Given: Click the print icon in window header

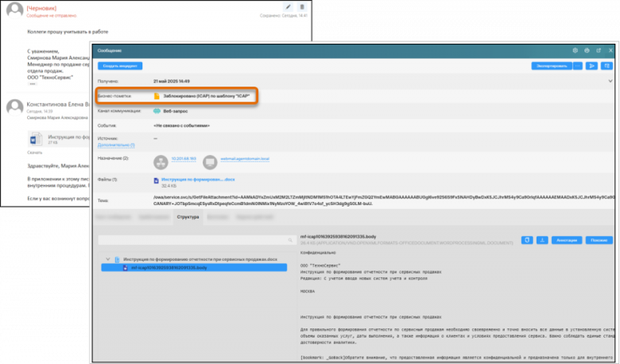Looking at the screenshot, I should coord(587,49).
